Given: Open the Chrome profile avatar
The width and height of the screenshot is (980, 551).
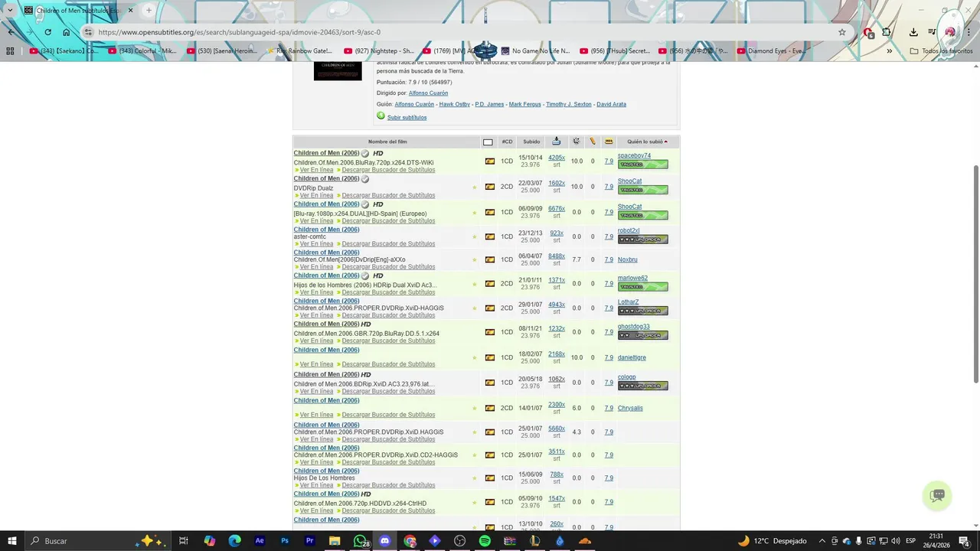Looking at the screenshot, I should [950, 32].
